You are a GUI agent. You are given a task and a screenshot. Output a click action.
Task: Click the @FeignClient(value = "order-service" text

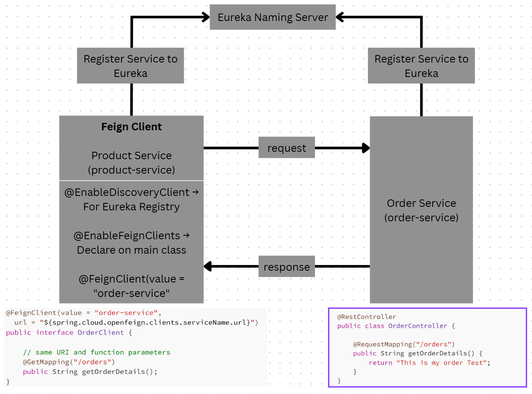click(131, 286)
